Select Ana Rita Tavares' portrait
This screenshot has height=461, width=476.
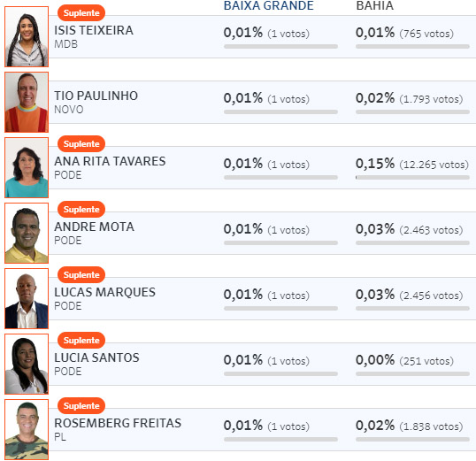27,167
